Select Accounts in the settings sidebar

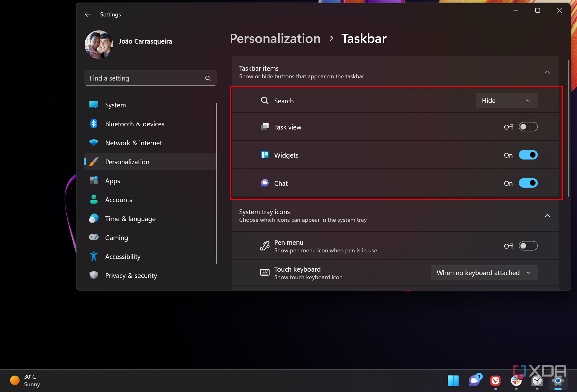pos(118,199)
